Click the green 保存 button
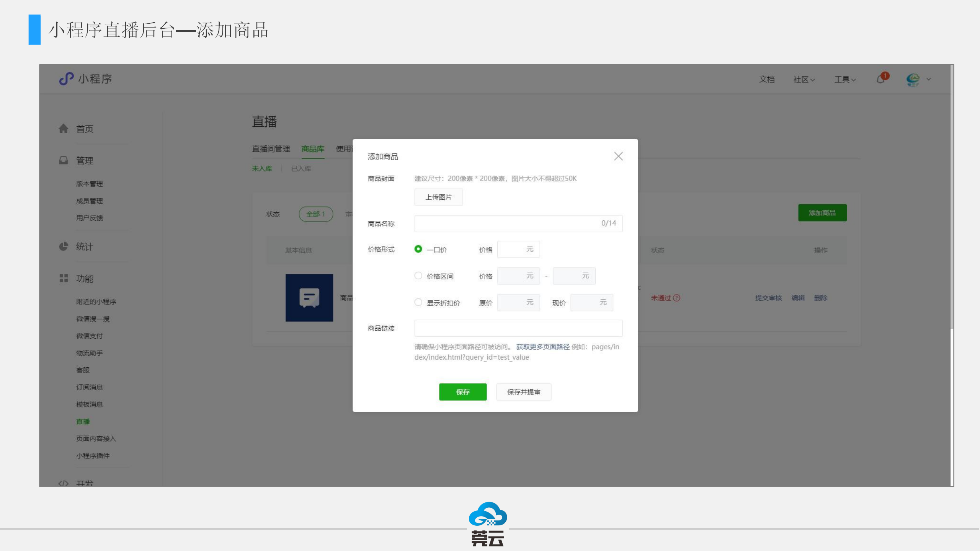 pyautogui.click(x=463, y=392)
